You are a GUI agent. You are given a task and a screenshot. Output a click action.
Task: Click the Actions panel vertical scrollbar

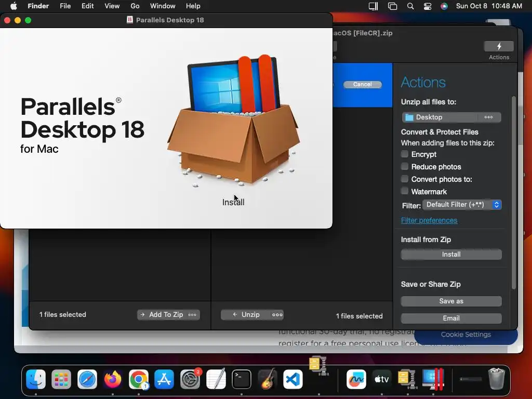514,193
